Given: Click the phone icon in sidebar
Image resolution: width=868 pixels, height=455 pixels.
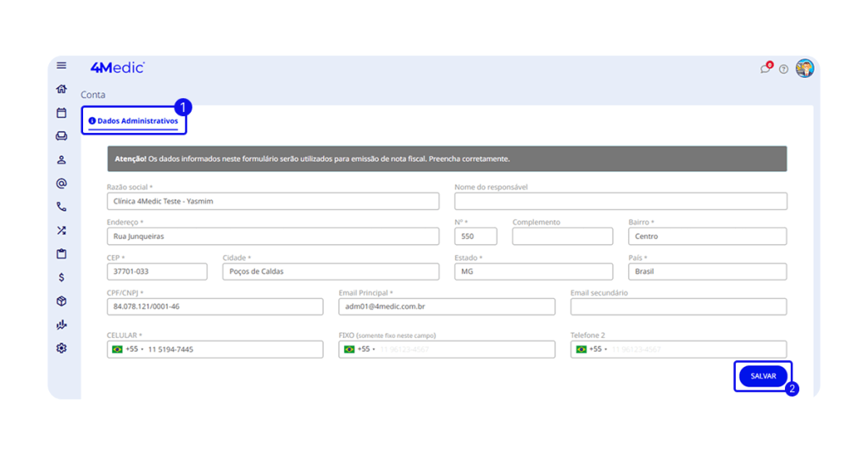Looking at the screenshot, I should point(61,207).
